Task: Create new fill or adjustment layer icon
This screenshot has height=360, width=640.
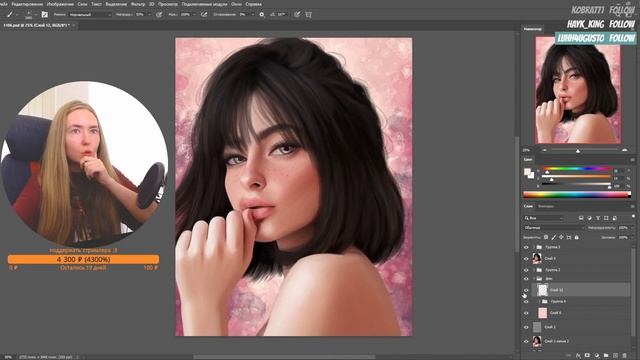Action: pyautogui.click(x=597, y=356)
